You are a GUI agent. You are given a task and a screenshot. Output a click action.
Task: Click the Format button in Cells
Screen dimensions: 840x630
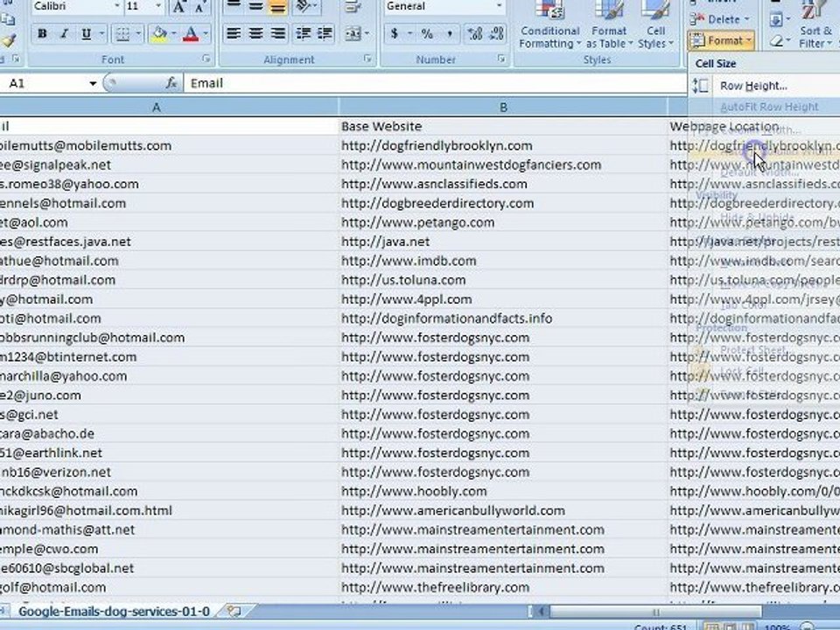(722, 41)
